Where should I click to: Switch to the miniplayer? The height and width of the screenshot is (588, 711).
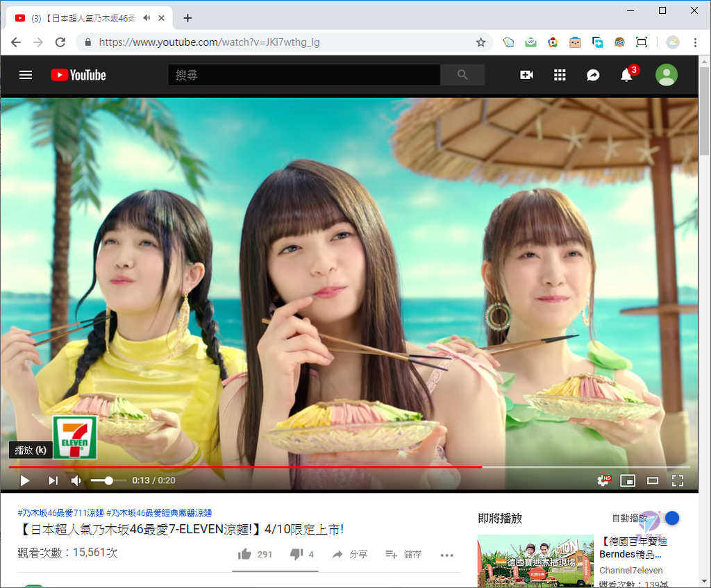tap(628, 480)
